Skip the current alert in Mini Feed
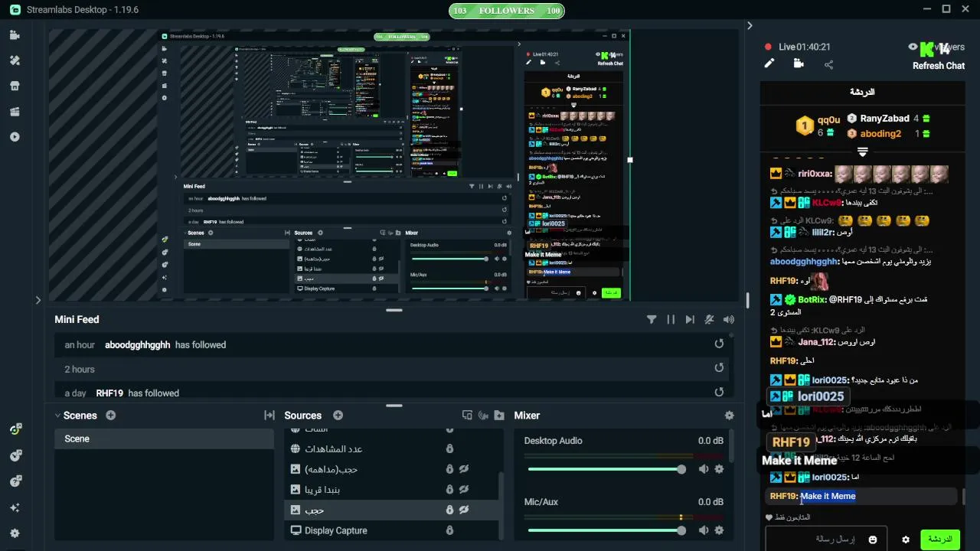 (x=690, y=320)
